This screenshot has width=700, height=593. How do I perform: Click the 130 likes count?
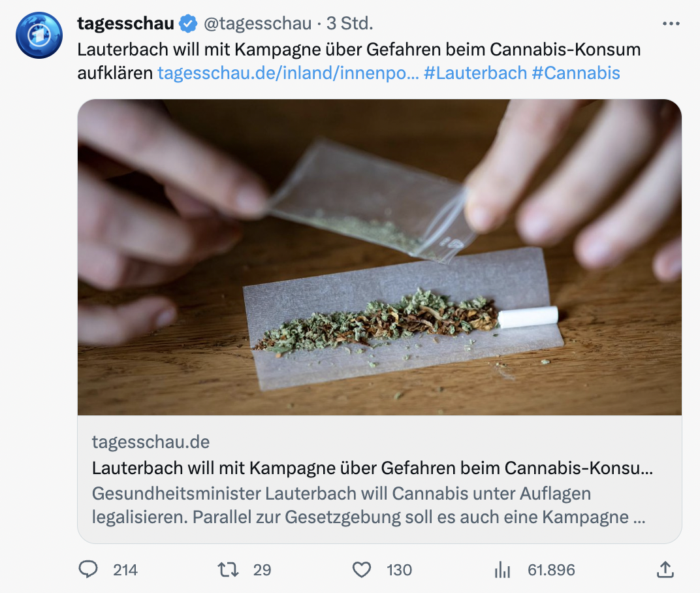click(399, 570)
